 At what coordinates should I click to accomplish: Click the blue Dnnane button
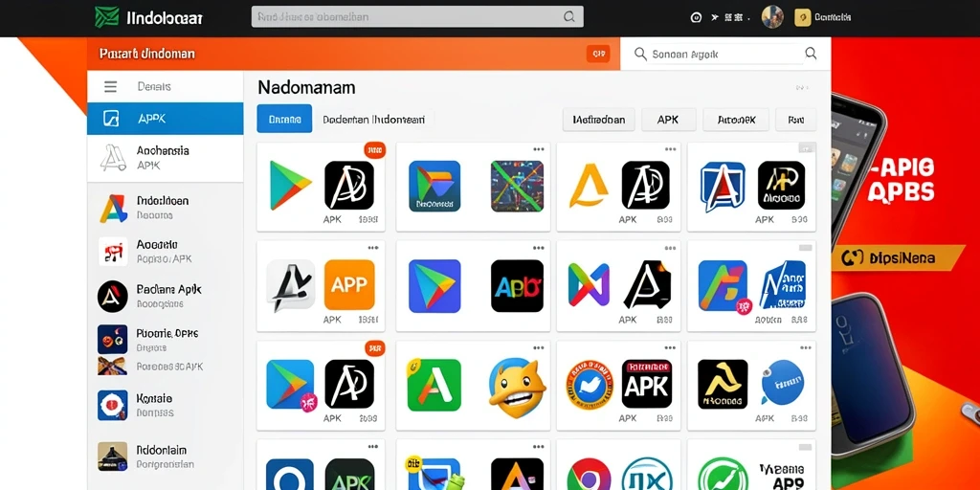point(284,119)
